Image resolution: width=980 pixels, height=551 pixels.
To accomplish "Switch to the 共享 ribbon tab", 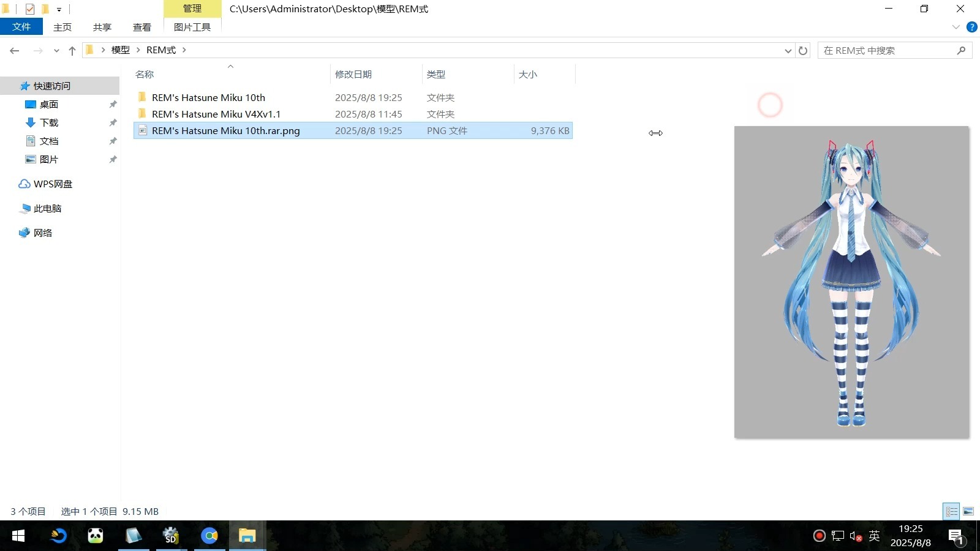I will click(102, 27).
